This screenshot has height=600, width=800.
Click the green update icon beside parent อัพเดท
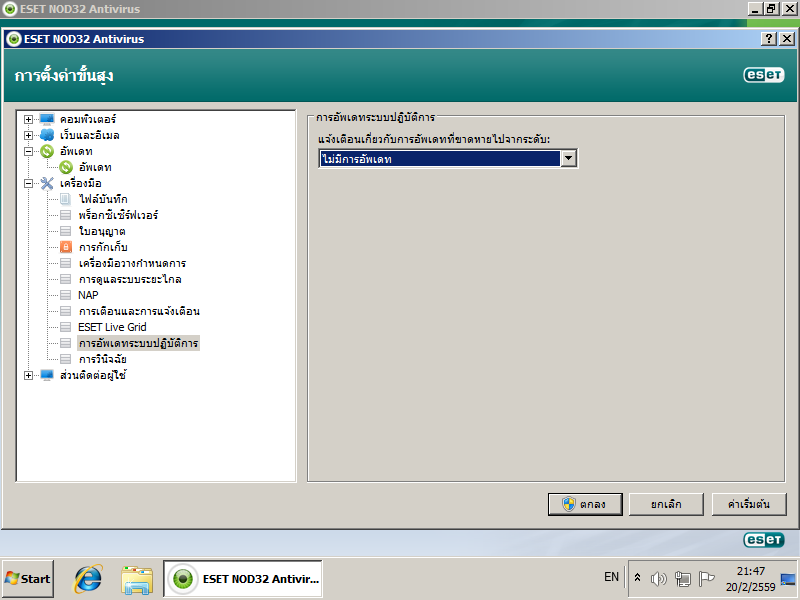click(47, 151)
